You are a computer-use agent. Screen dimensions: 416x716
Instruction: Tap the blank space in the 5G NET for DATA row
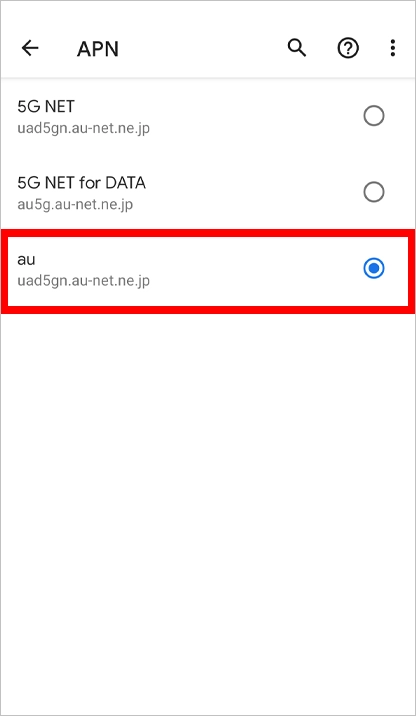click(x=256, y=192)
